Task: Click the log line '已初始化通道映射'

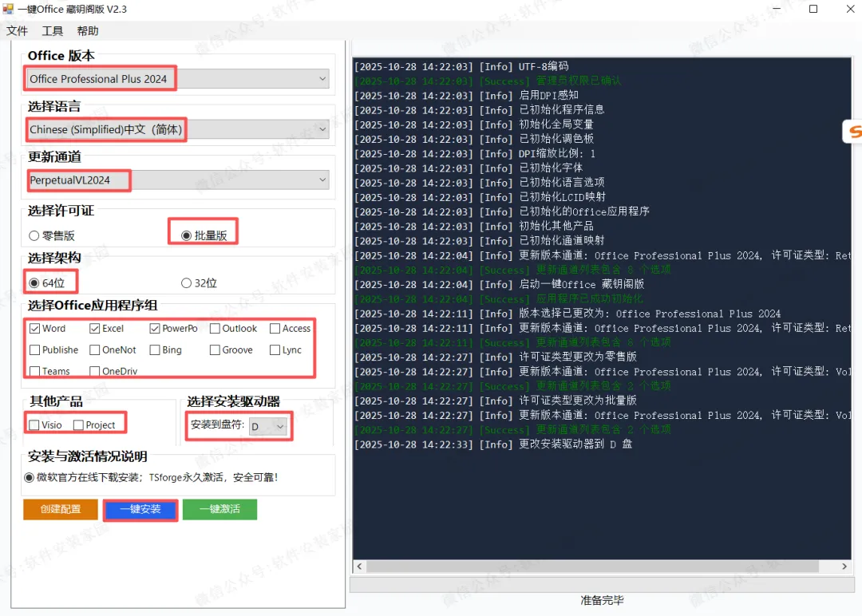Action: [x=480, y=241]
